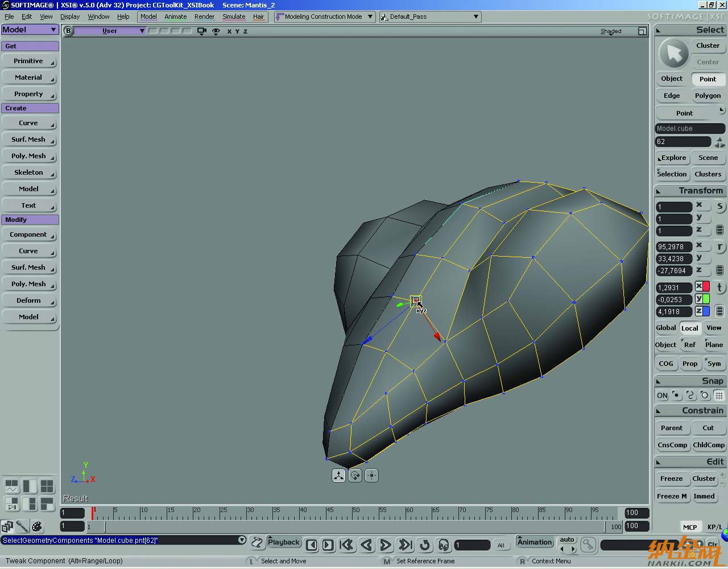Click the Playback button

(284, 542)
